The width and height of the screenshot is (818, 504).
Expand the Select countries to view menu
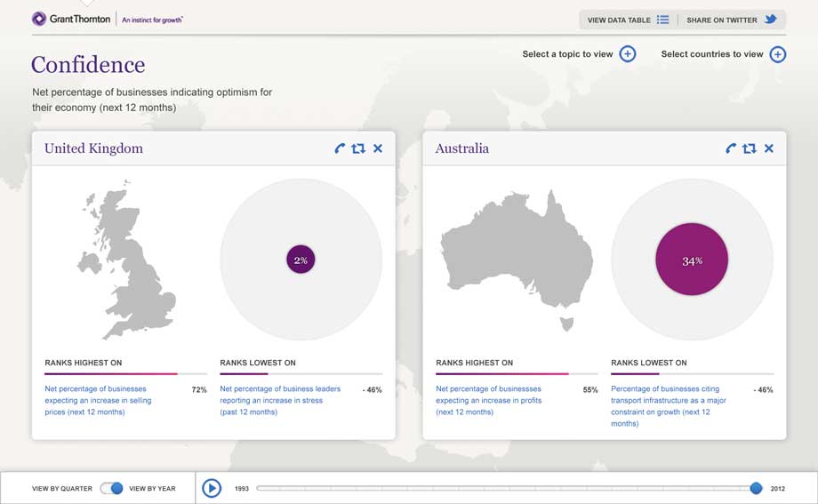point(777,54)
